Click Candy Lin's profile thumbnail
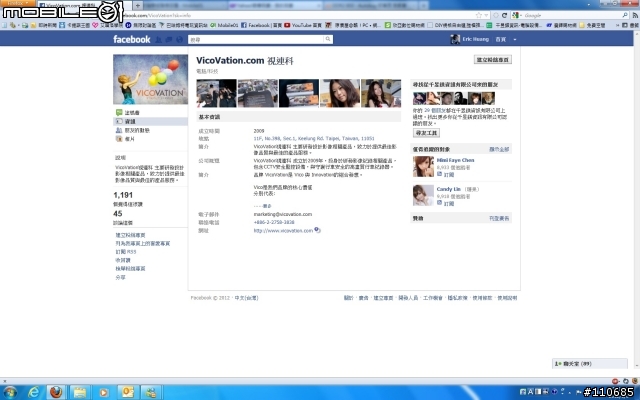 (423, 196)
